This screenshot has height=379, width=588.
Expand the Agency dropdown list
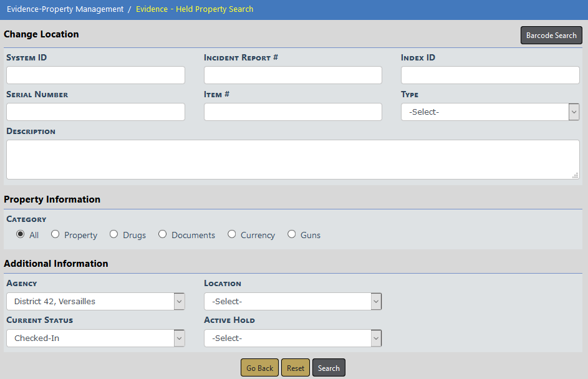[x=95, y=302]
